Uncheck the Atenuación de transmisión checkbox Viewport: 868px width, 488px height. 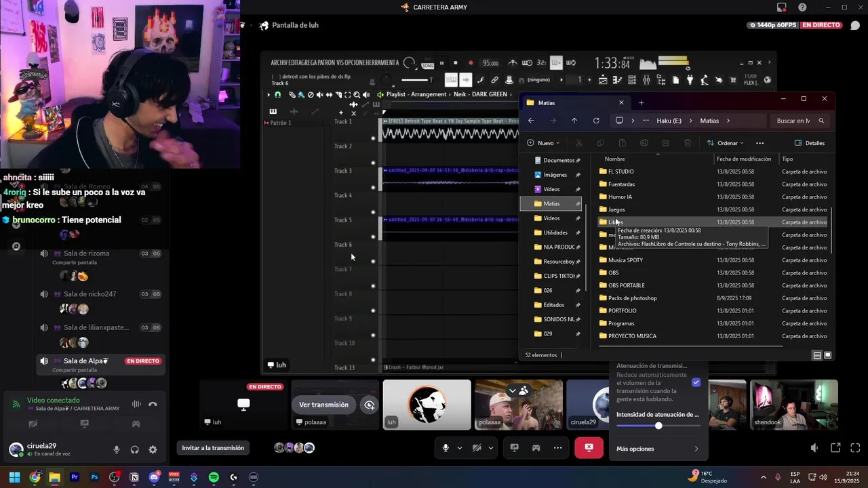pyautogui.click(x=696, y=382)
